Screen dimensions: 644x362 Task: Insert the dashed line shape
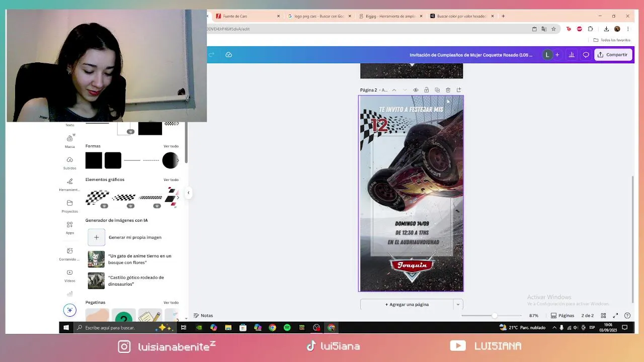tap(151, 160)
